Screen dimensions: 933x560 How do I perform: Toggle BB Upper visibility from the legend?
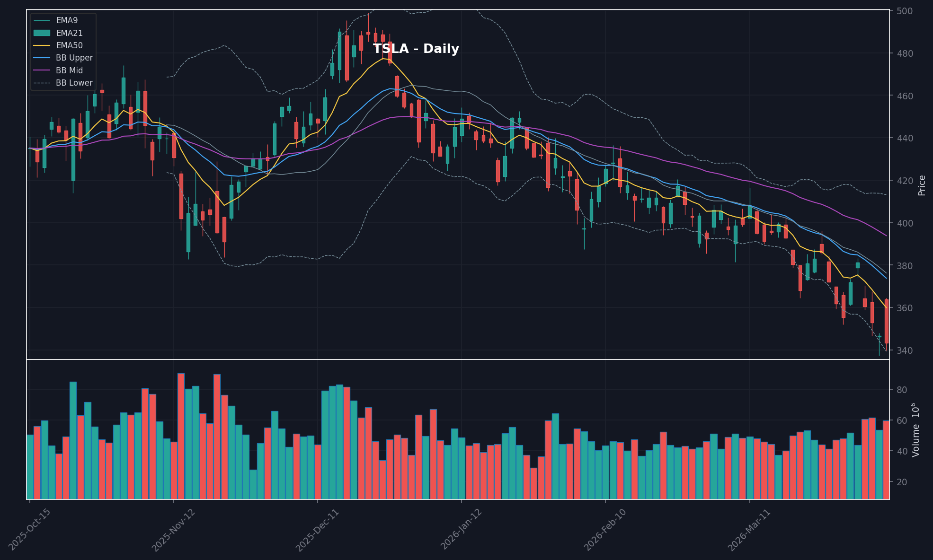74,58
